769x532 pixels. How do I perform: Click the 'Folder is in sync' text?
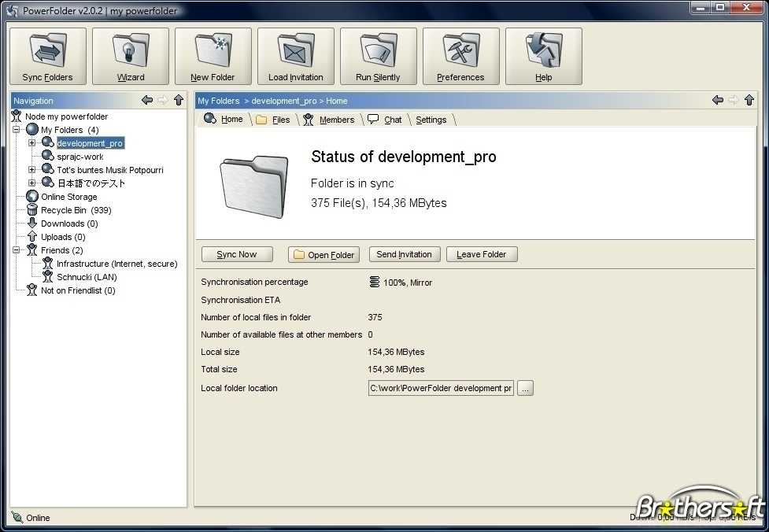[352, 183]
